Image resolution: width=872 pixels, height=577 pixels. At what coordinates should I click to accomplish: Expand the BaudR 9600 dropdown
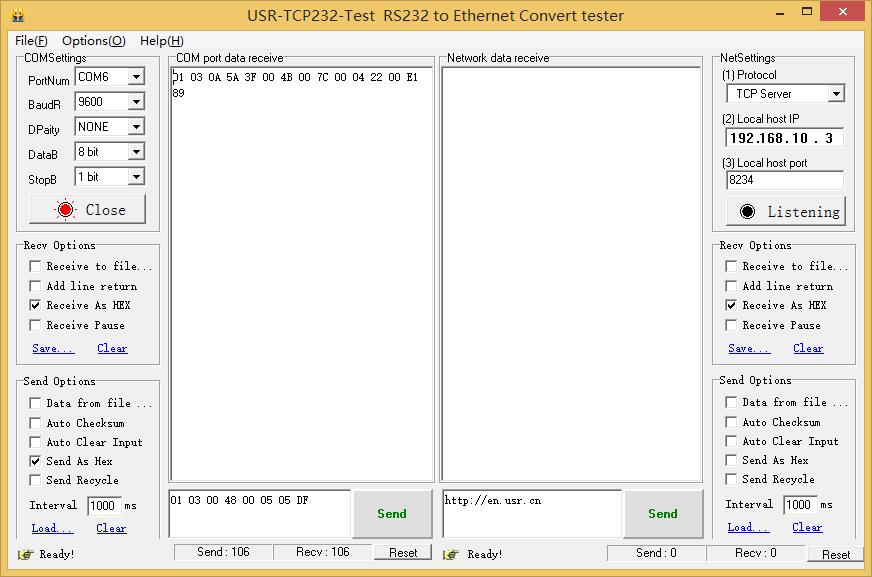[136, 102]
